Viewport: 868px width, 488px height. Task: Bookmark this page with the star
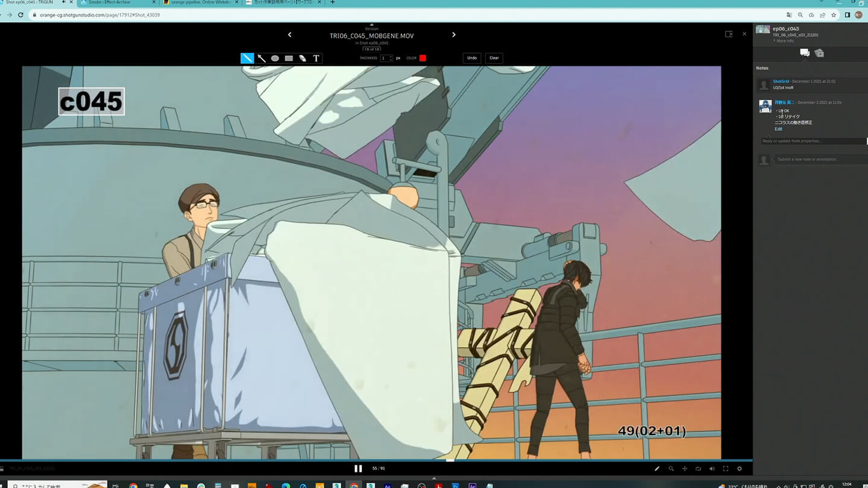834,14
